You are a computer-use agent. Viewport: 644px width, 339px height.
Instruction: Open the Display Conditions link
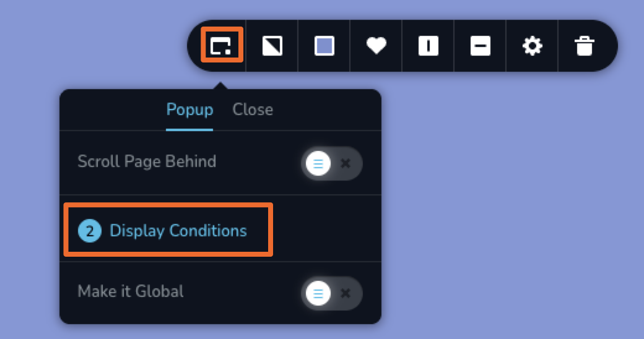pyautogui.click(x=178, y=231)
